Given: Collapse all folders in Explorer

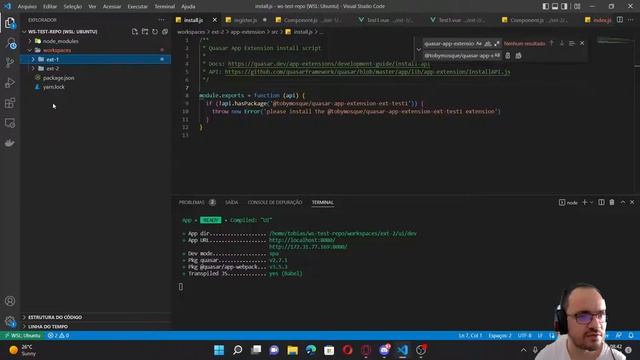Looking at the screenshot, I should tap(165, 31).
